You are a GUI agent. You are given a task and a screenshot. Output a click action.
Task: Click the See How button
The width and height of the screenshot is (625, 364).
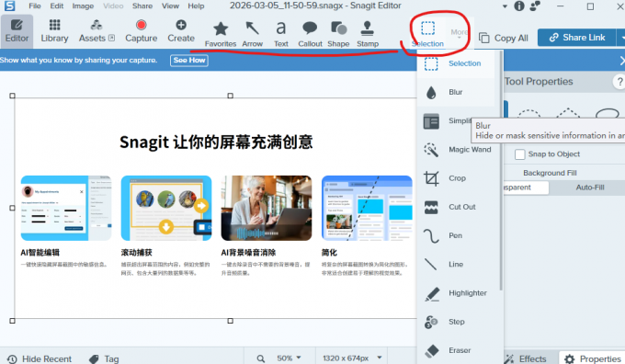point(189,60)
